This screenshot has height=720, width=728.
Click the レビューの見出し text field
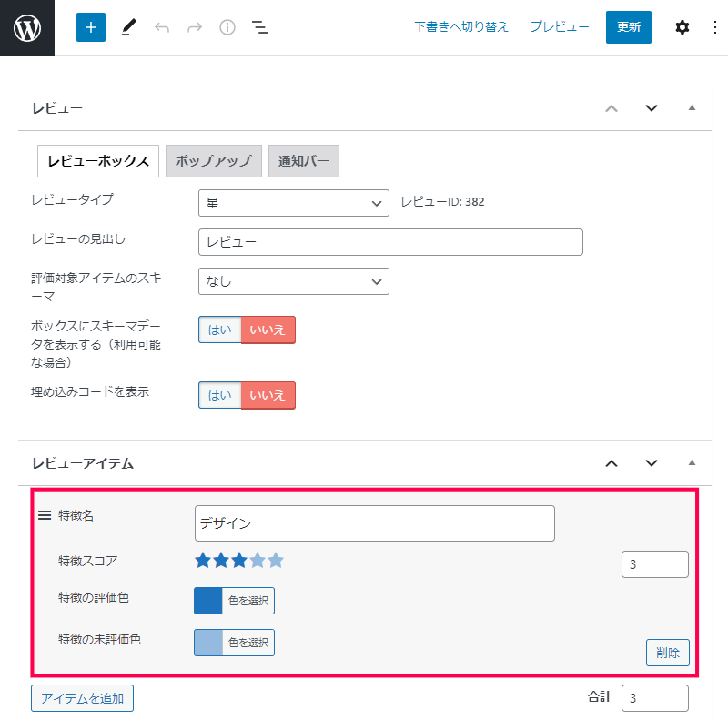click(x=390, y=242)
